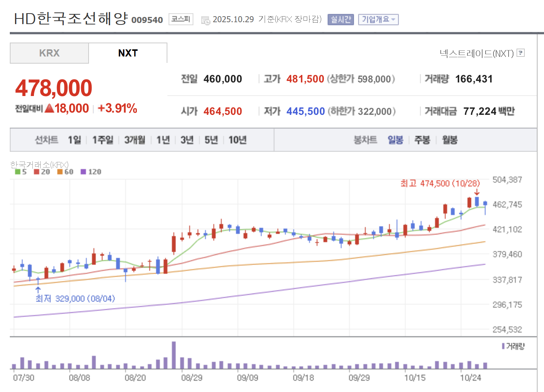Choose the 월봉 monthly candle chart
This screenshot has height=392, width=544.
pos(450,140)
